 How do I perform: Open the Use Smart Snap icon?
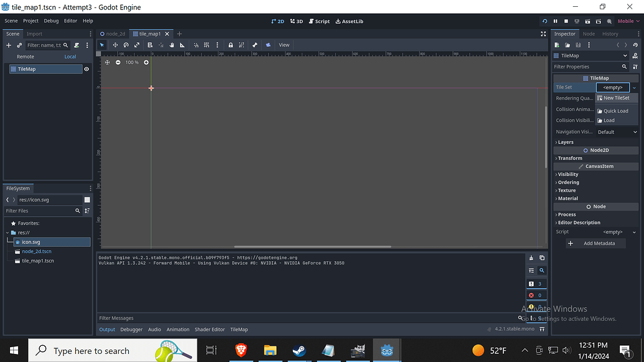[x=197, y=45]
